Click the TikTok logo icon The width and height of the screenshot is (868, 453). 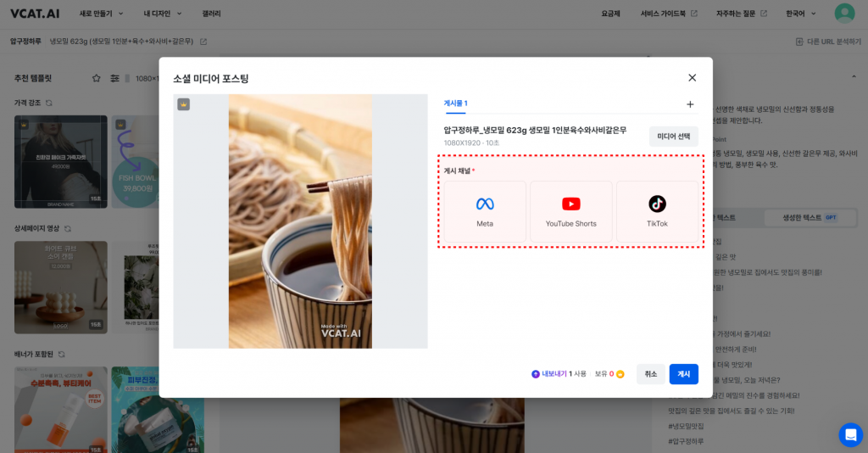click(657, 204)
